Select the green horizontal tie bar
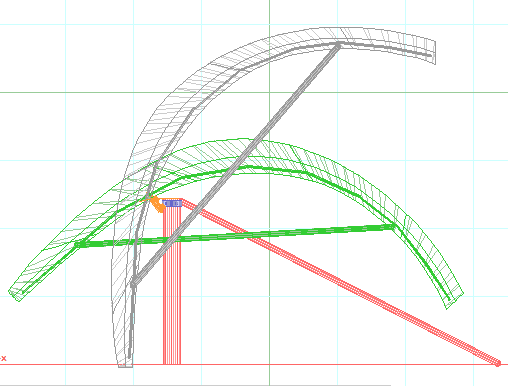 (235, 236)
